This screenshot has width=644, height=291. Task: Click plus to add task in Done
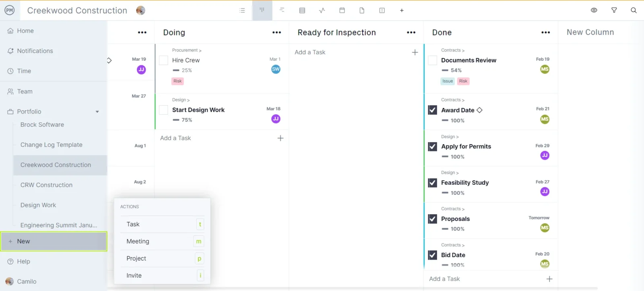[x=549, y=279]
